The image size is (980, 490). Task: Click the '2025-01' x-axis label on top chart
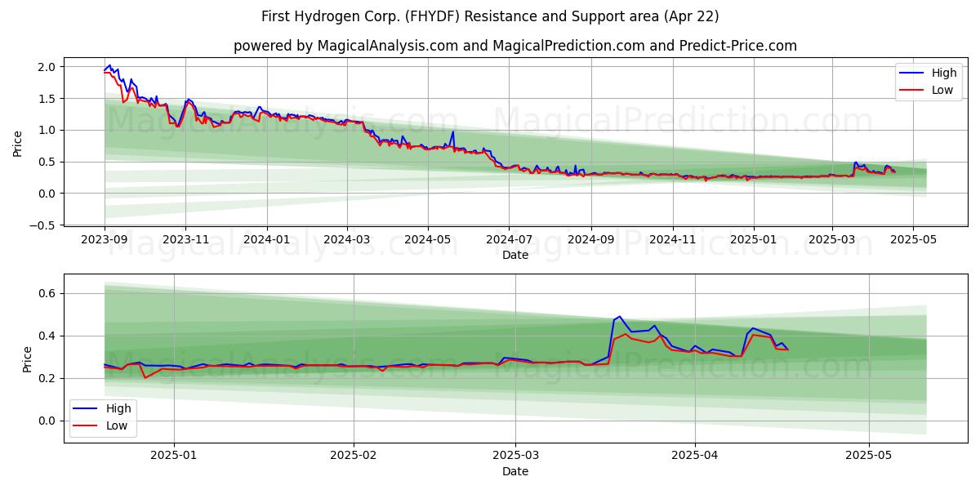753,239
